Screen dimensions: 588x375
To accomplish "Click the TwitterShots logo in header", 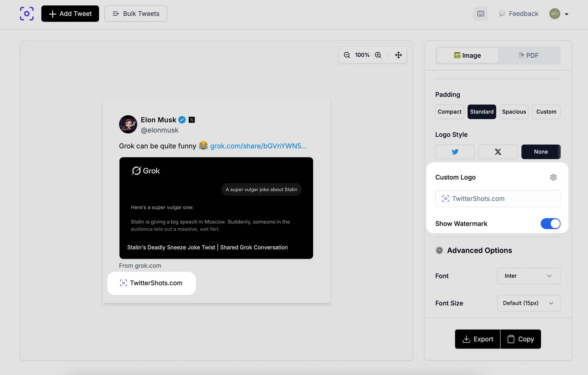I will coord(27,14).
